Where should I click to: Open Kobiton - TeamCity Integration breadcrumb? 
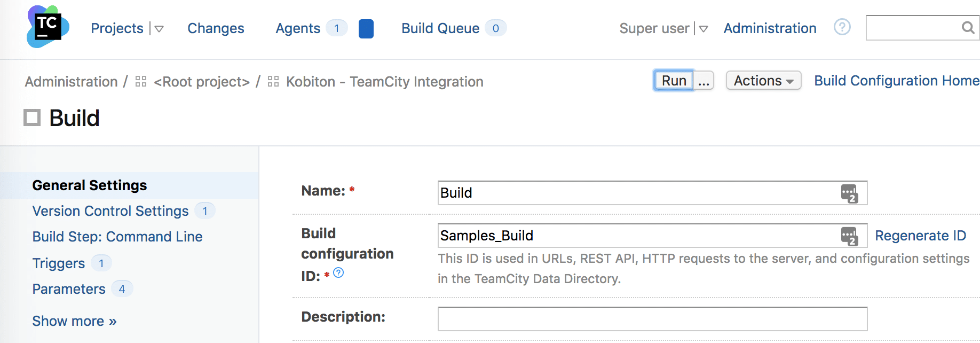[385, 82]
